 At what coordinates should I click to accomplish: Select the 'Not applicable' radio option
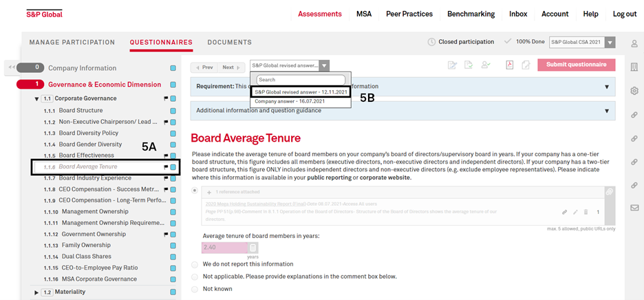(x=195, y=277)
